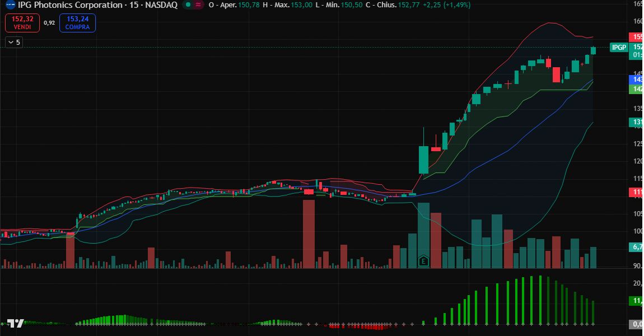Click the tallest red volume bar
Viewport: 644px width, 336px height.
click(309, 234)
